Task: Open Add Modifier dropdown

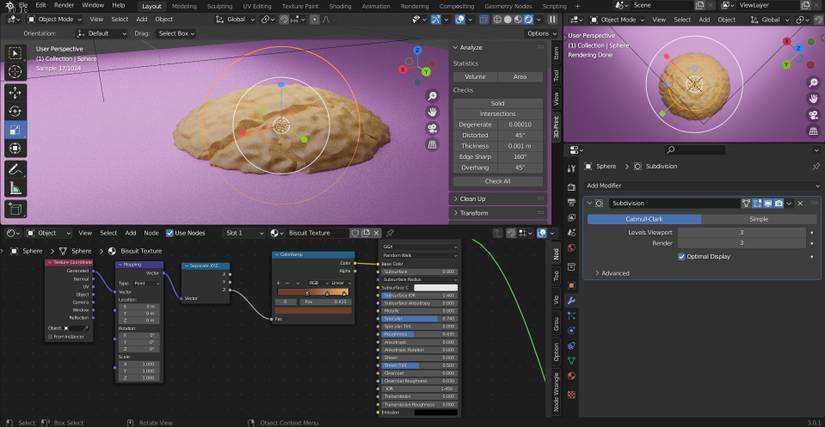Action: [703, 186]
